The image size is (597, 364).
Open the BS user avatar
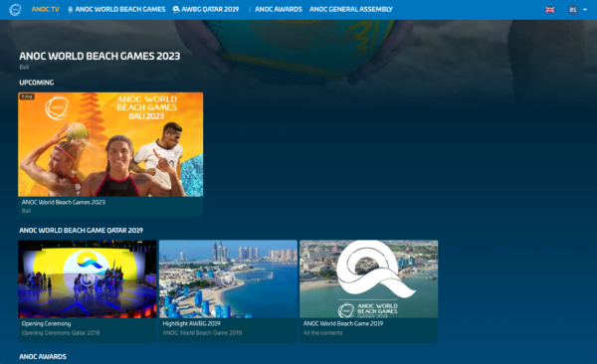[573, 10]
